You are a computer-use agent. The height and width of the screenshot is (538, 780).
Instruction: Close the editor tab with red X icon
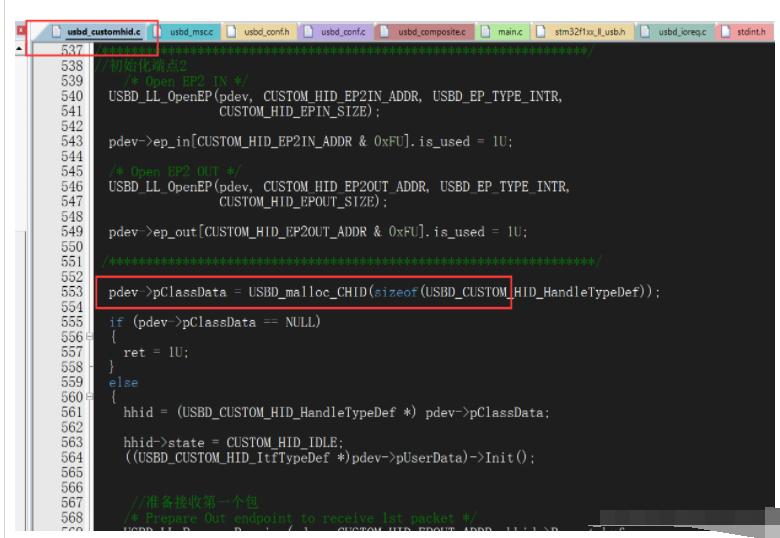20,30
